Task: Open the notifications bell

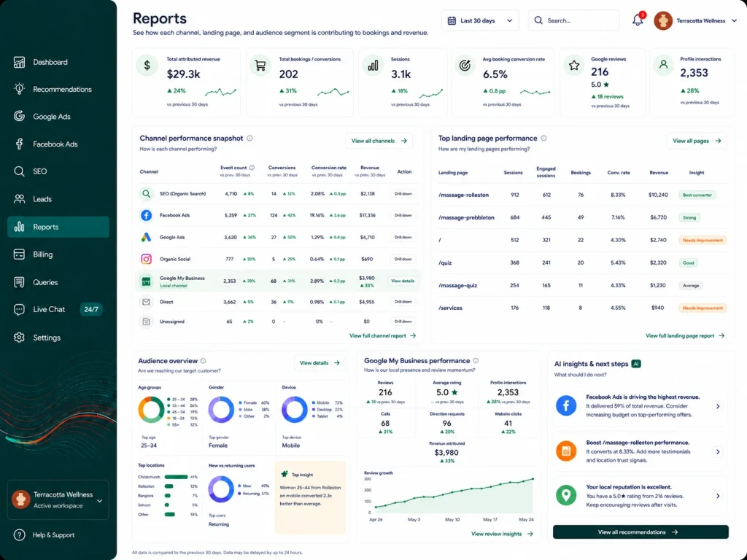Action: point(638,20)
